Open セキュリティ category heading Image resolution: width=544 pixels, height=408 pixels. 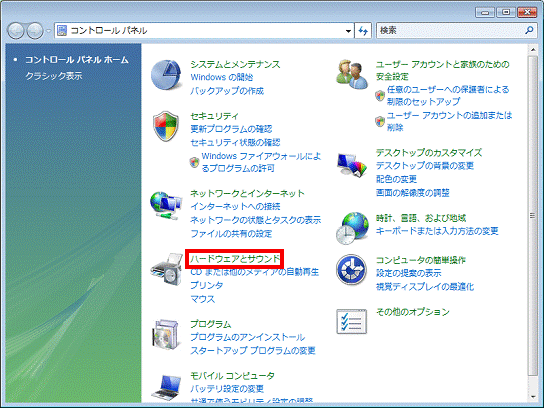(214, 116)
